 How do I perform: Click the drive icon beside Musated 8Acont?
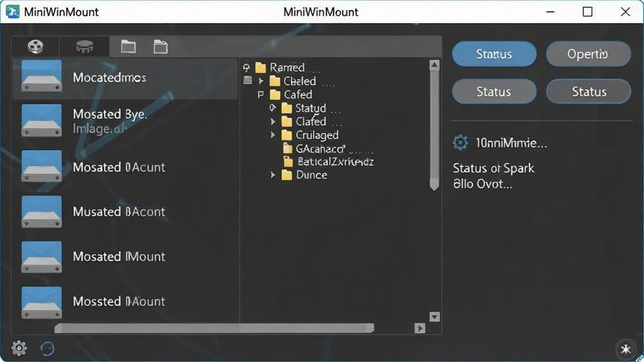(42, 211)
